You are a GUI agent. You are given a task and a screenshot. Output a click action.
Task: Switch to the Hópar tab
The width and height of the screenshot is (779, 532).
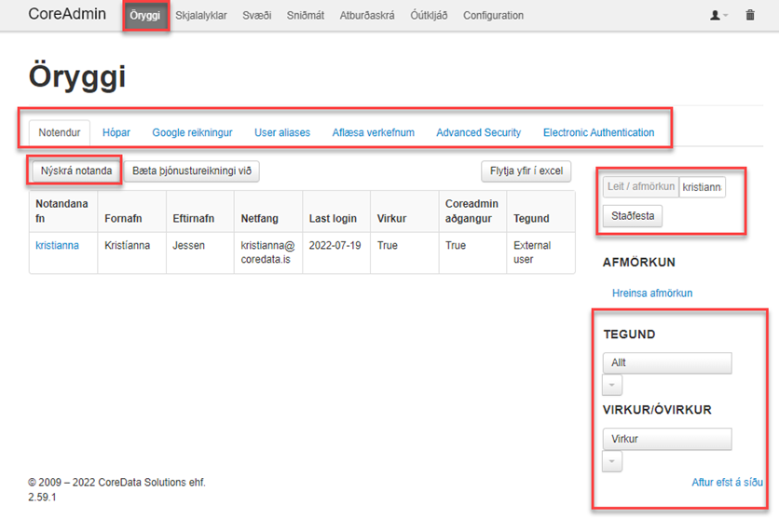116,133
